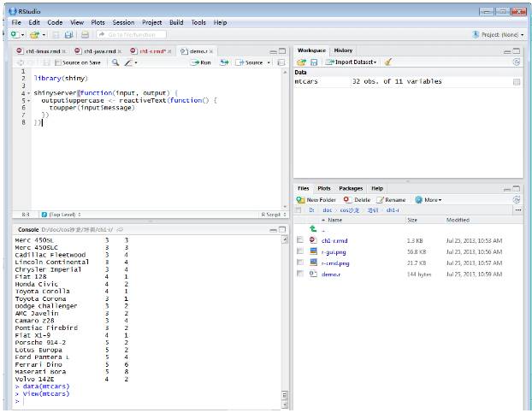Viewport: 532px width, 413px height.
Task: Toggle the select-all files checkbox
Action: point(299,210)
